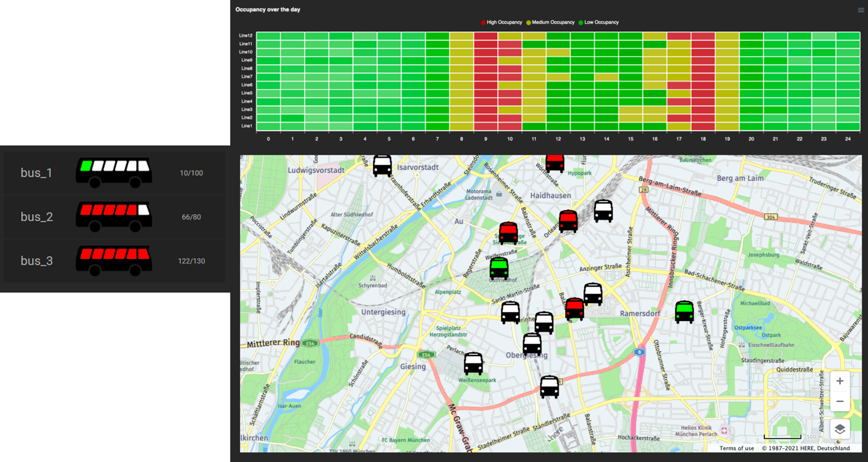The image size is (868, 462).
Task: Click the Line7 row label
Action: point(247,76)
